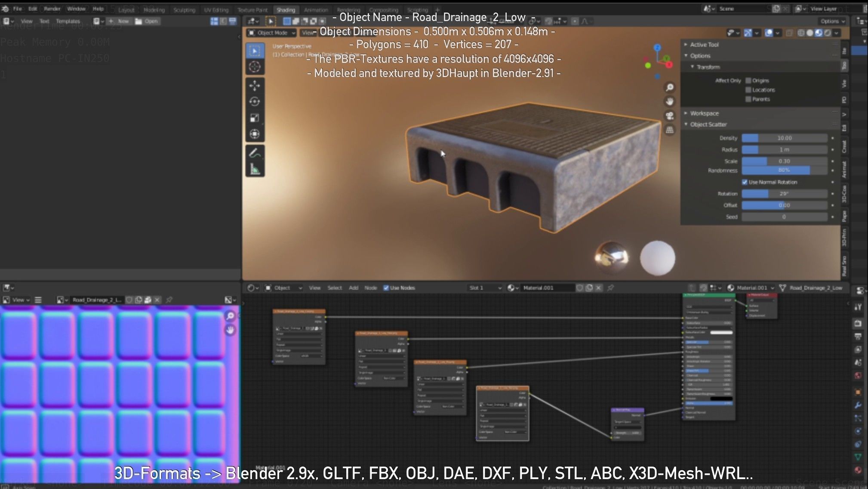Screen dimensions: 868x489
Task: Enable material preview viewport shading
Action: click(819, 33)
